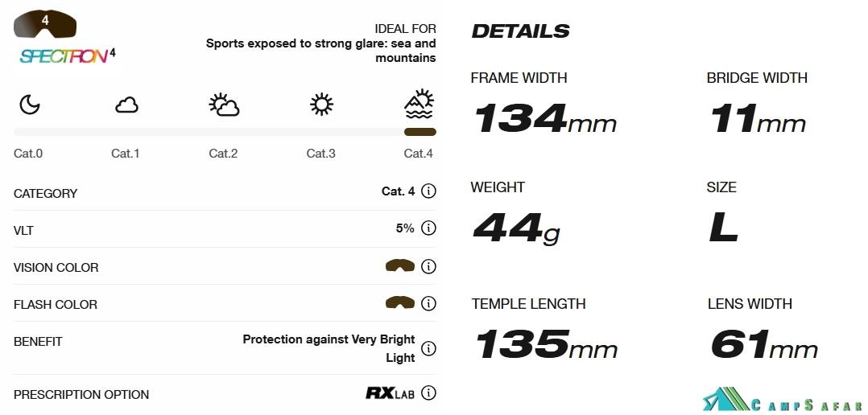This screenshot has width=868, height=415.
Task: Select the brown Flash Color lens swatch
Action: tap(399, 303)
